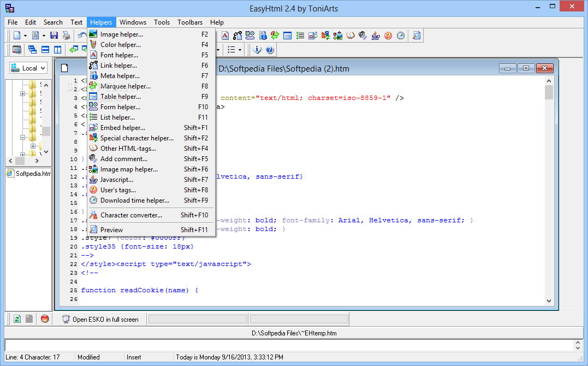Click the Insert status bar indicator
Viewport: 588px width, 366px height.
pos(134,357)
